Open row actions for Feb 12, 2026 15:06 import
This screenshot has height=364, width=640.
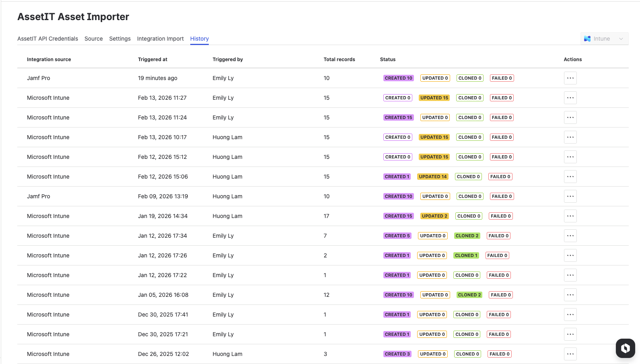coord(570,177)
